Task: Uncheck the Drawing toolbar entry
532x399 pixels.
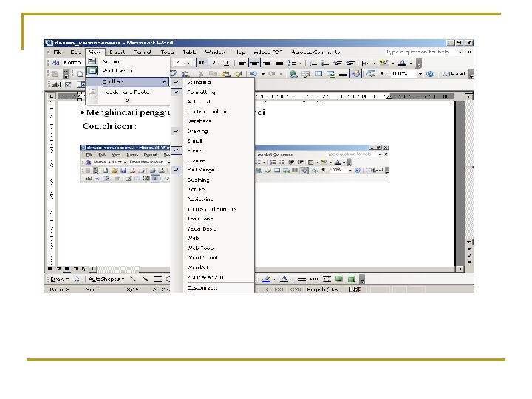Action: (212, 131)
